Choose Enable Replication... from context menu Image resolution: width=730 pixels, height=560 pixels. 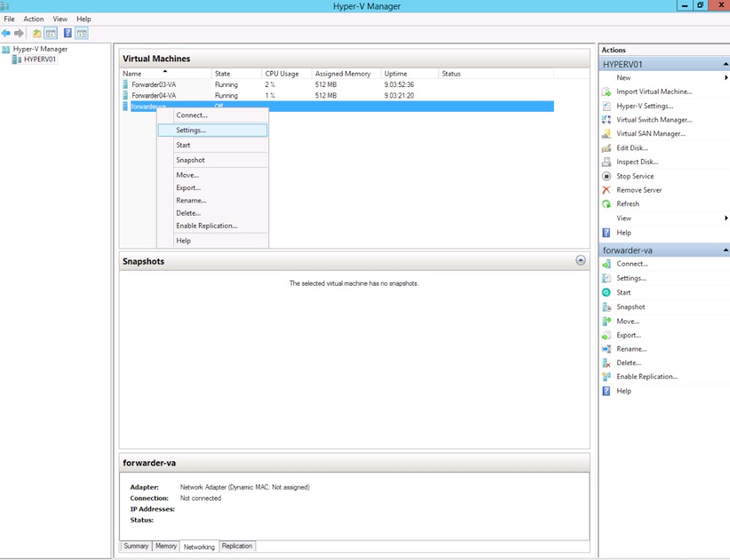click(213, 225)
